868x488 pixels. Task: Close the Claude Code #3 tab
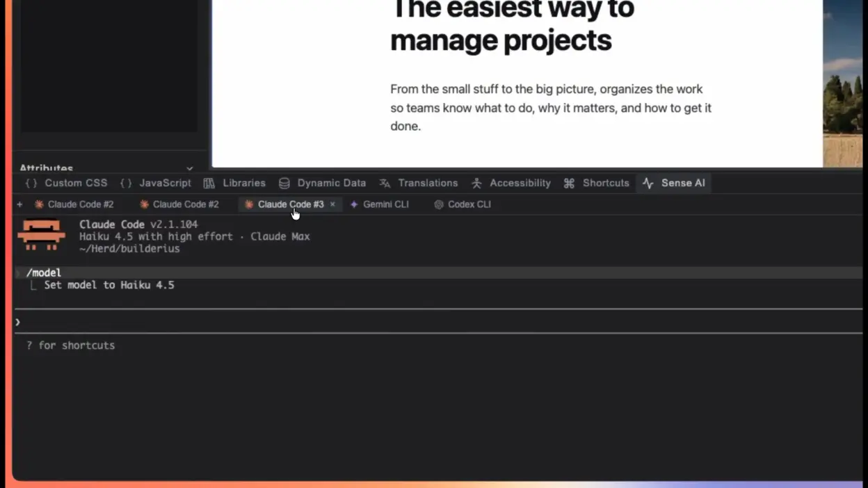click(332, 204)
